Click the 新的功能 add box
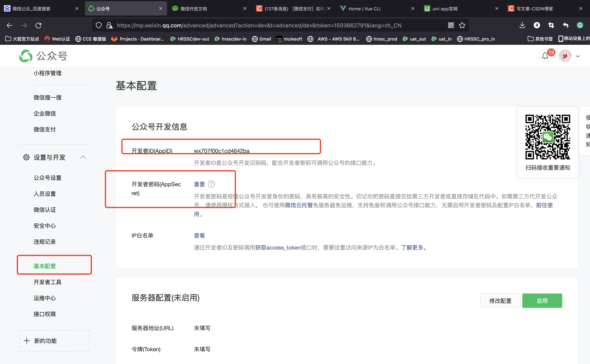This screenshot has height=364, width=590. coord(54,341)
